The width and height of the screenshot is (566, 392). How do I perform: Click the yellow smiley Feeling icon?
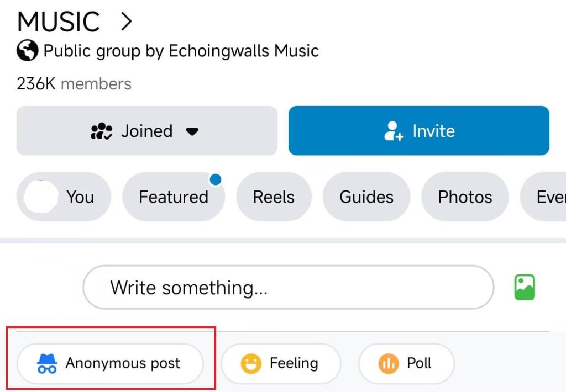tap(251, 363)
